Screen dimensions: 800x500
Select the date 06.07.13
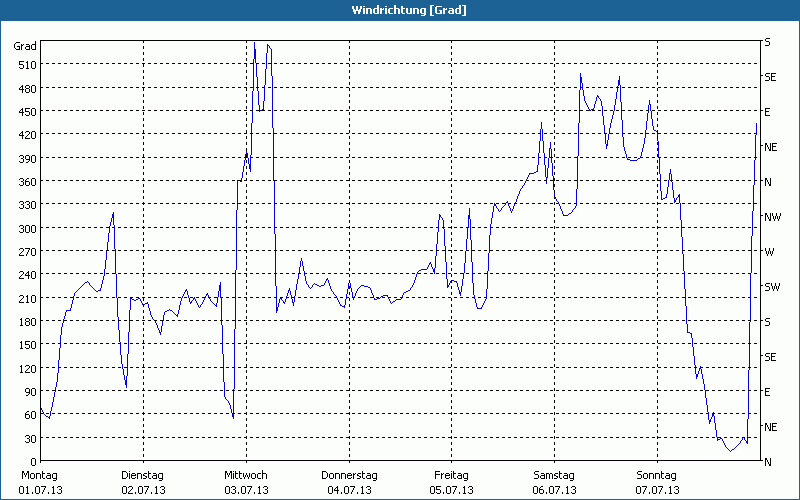[554, 490]
